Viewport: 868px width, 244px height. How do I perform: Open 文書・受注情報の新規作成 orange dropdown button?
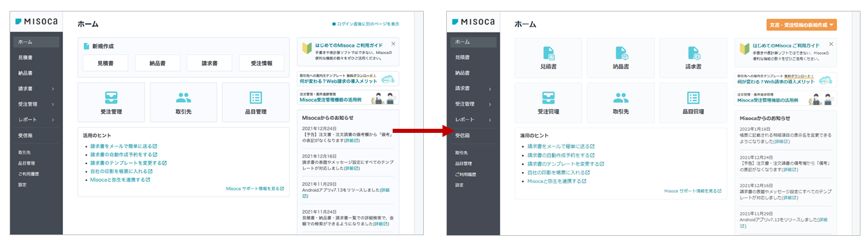[801, 24]
